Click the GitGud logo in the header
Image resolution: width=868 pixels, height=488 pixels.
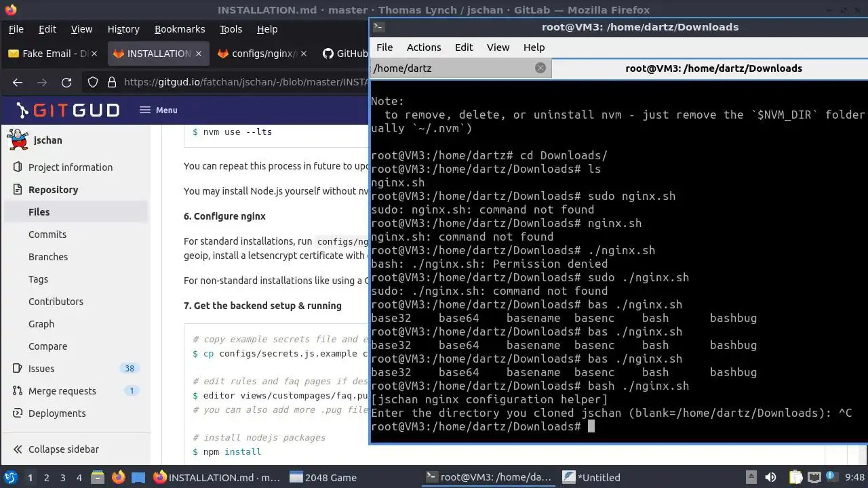click(x=68, y=110)
